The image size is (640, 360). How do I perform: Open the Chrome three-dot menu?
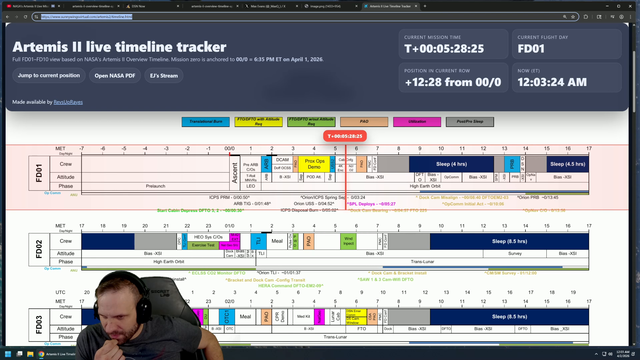[631, 17]
